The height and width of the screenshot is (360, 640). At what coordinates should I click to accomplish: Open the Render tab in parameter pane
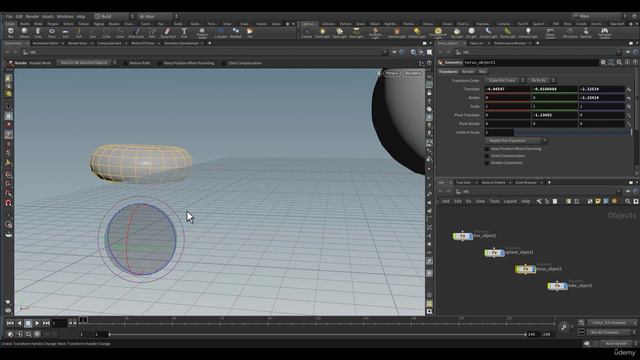click(x=468, y=72)
